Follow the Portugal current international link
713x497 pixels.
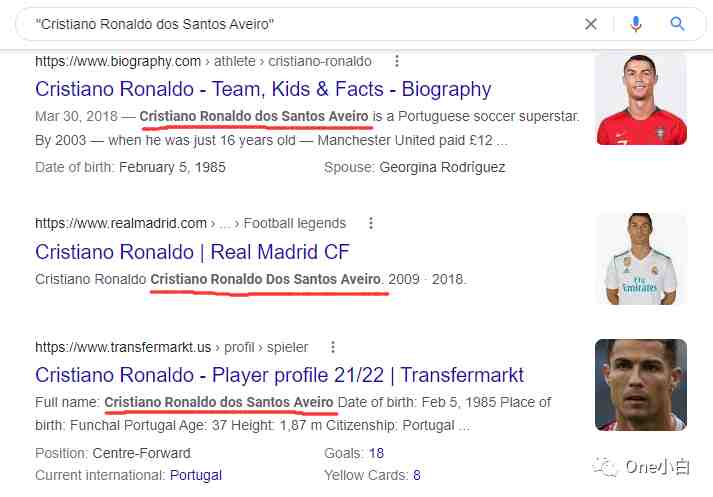(196, 475)
